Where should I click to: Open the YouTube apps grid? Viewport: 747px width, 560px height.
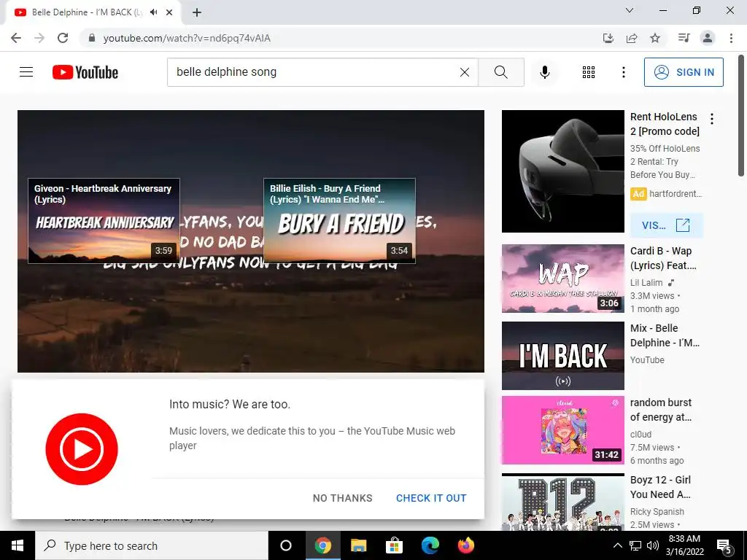589,72
